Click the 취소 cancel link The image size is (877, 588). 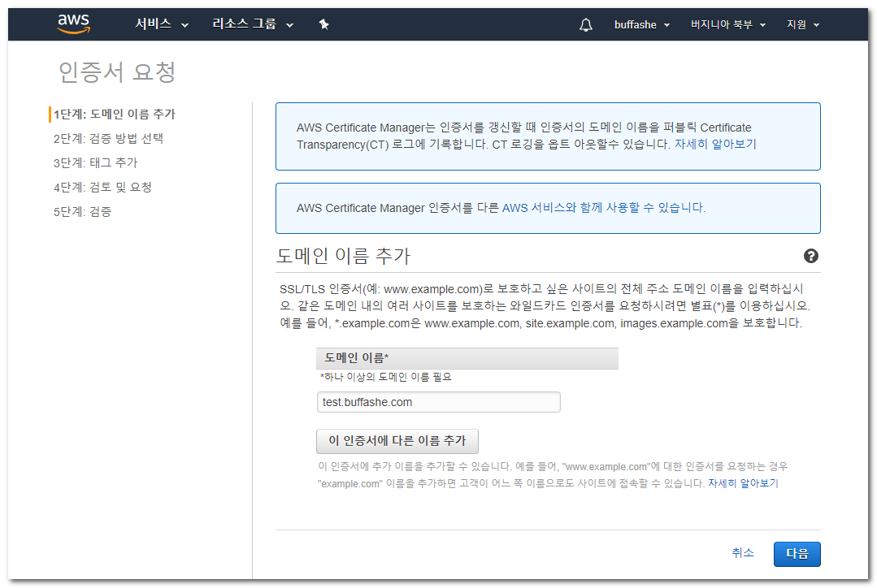(x=742, y=553)
